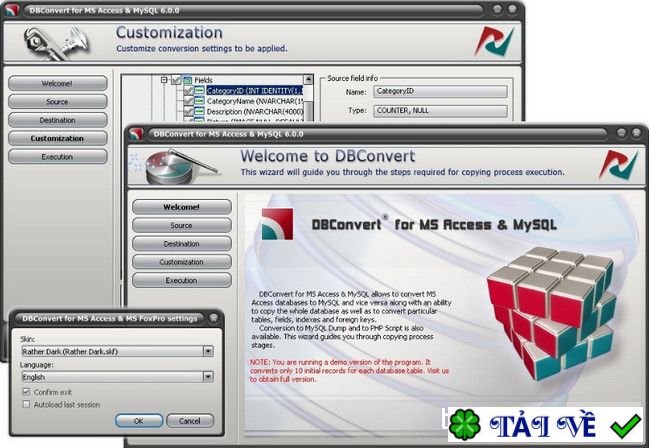649x448 pixels.
Task: Uncheck the CategoryName field checkbox
Action: coord(188,101)
